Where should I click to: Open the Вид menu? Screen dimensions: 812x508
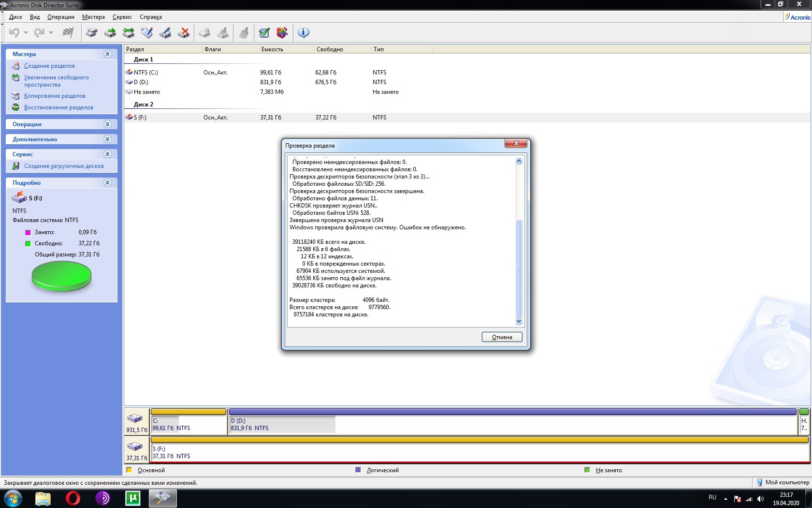(x=35, y=17)
